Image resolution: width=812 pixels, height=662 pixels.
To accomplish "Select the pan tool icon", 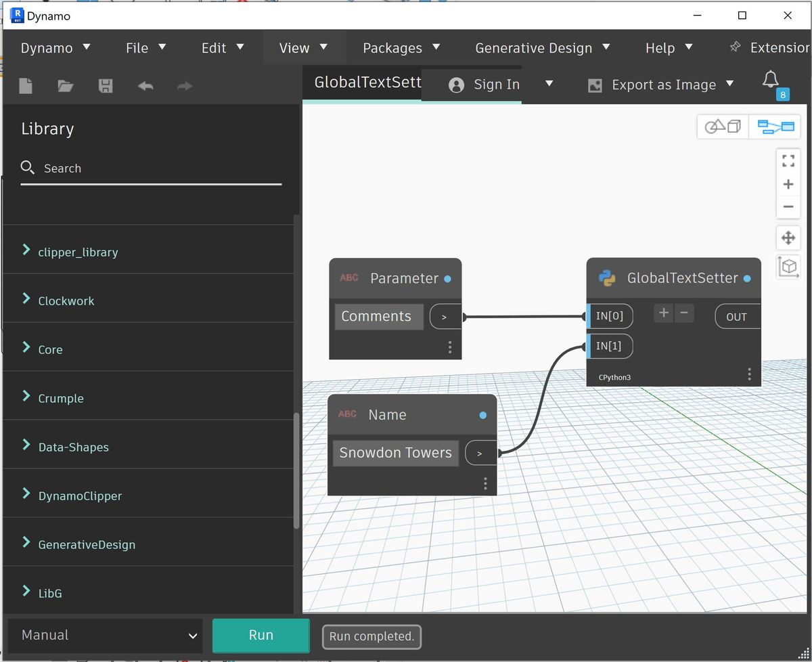I will (788, 238).
